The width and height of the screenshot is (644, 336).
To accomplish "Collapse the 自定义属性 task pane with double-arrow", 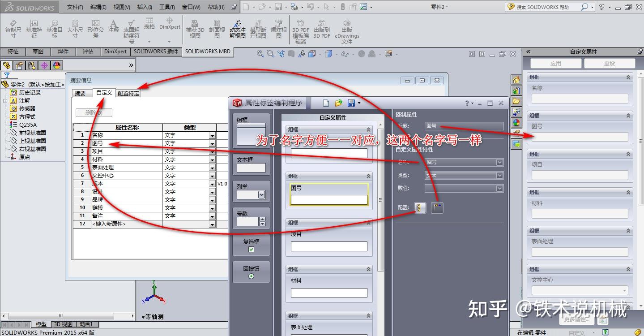I will click(x=528, y=52).
